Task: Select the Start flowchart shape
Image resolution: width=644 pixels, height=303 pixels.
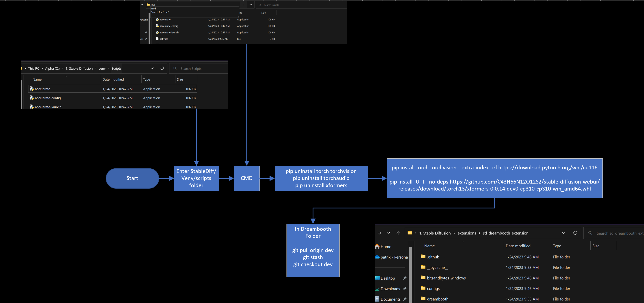Action: 132,178
